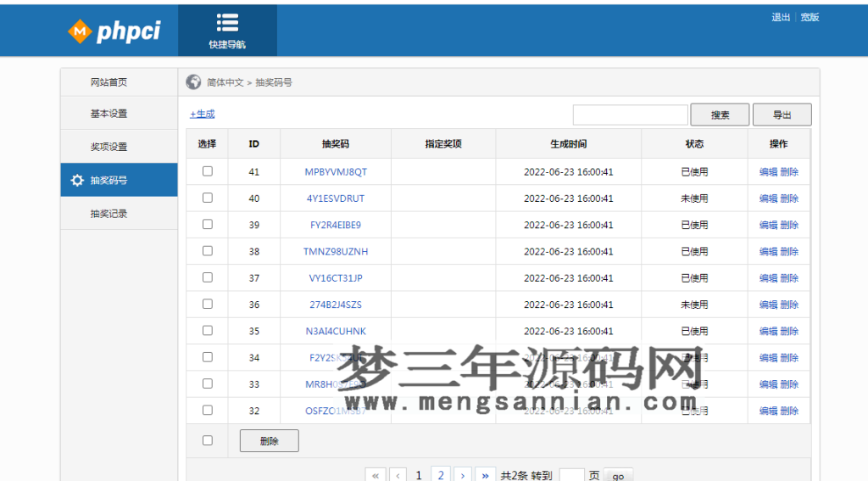Click 删除 for ID 41
868x481 pixels.
click(x=789, y=171)
